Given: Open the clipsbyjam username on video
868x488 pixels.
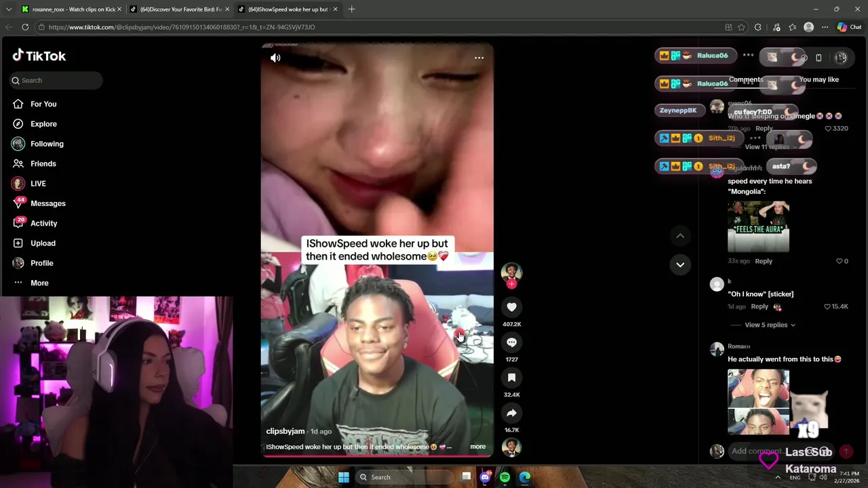Looking at the screenshot, I should click(x=285, y=431).
